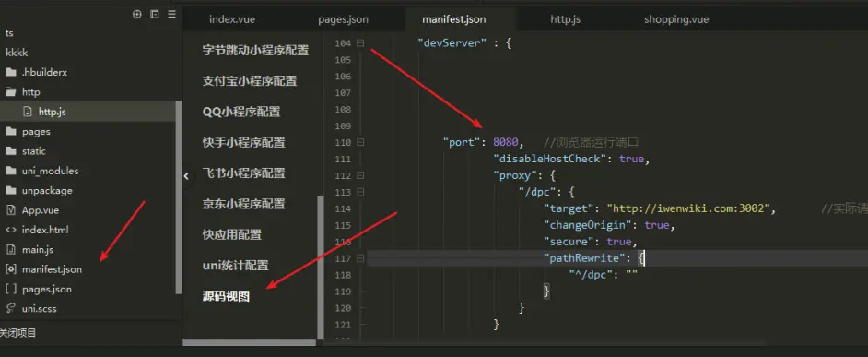
Task: Expand the unpackage folder
Action: [x=39, y=190]
